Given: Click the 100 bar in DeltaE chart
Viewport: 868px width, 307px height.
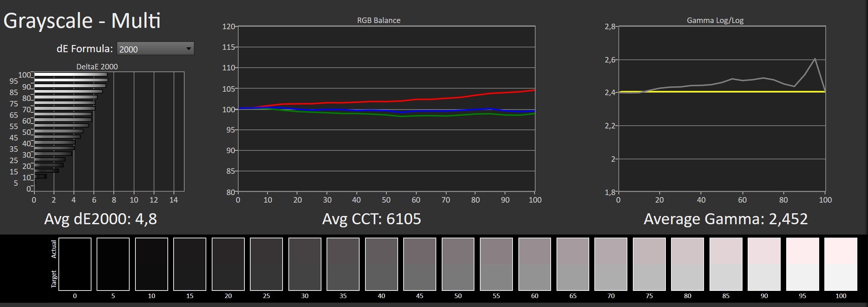Looking at the screenshot, I should (x=71, y=75).
